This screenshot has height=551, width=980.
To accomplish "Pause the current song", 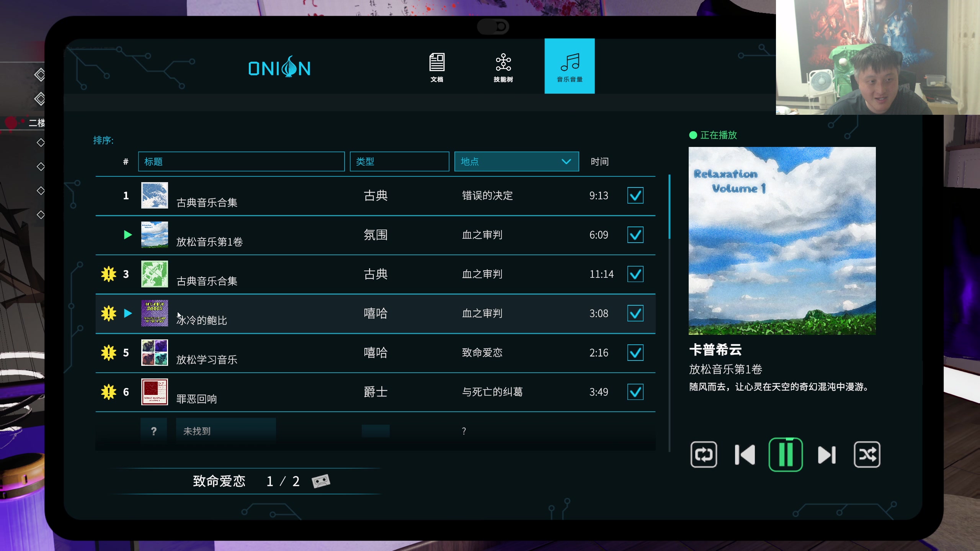I will (x=786, y=455).
